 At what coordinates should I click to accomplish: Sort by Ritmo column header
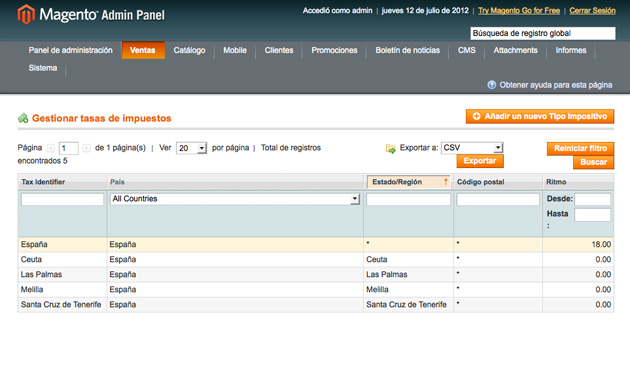pos(556,182)
